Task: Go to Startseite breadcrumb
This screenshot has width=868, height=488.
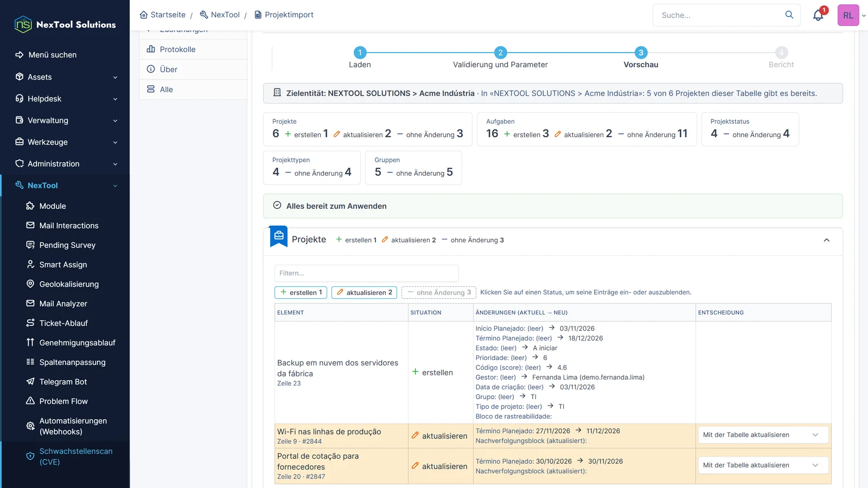Action: click(163, 15)
